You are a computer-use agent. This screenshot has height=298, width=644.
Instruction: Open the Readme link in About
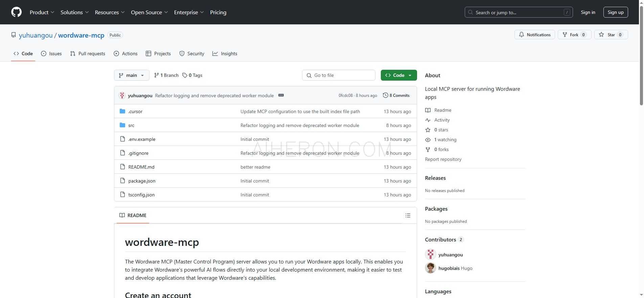(x=443, y=110)
